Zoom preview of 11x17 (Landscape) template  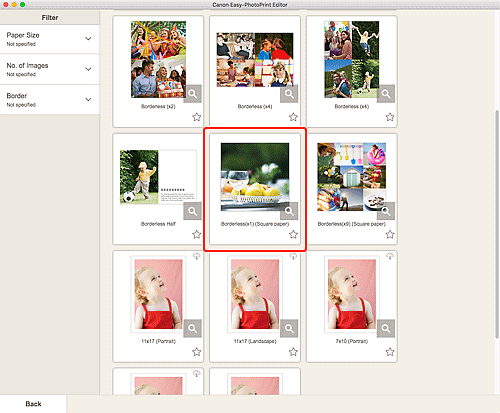289,328
